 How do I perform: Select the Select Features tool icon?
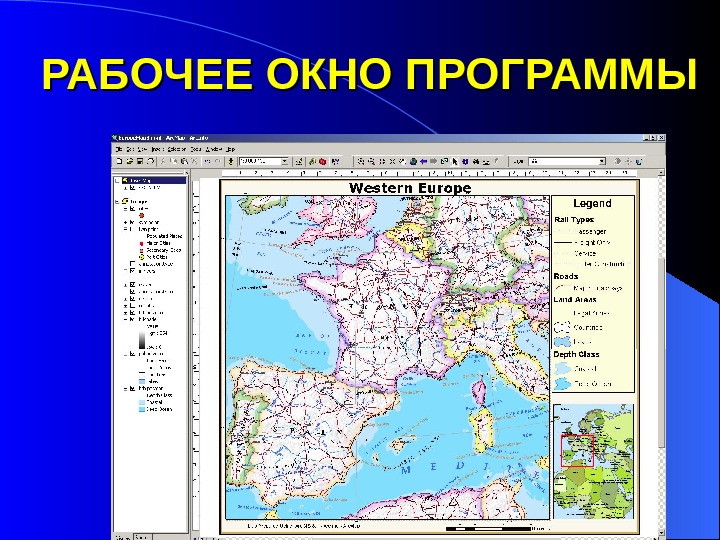point(444,161)
